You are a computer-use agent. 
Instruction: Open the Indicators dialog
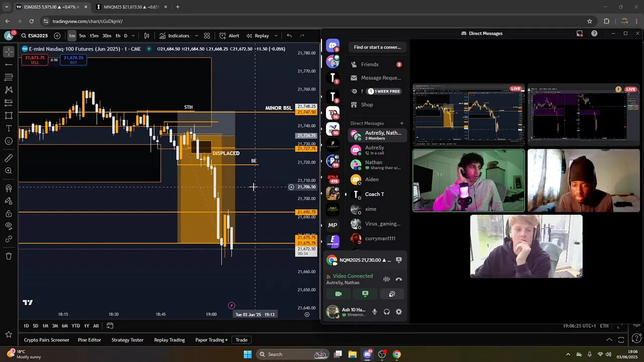coord(175,36)
